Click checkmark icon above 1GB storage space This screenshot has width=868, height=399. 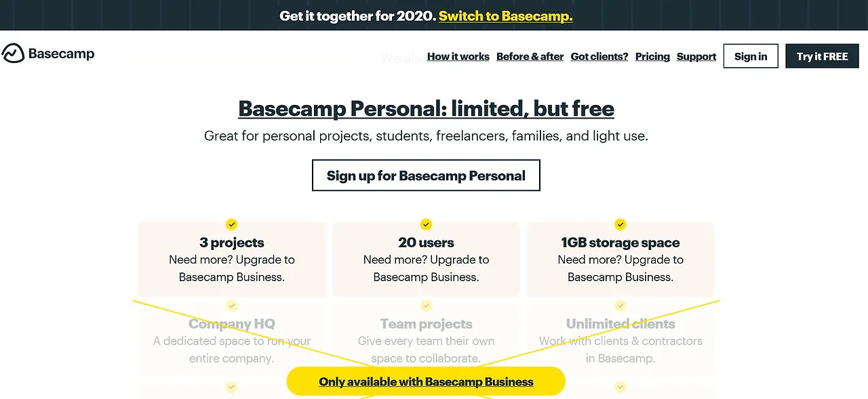click(620, 224)
